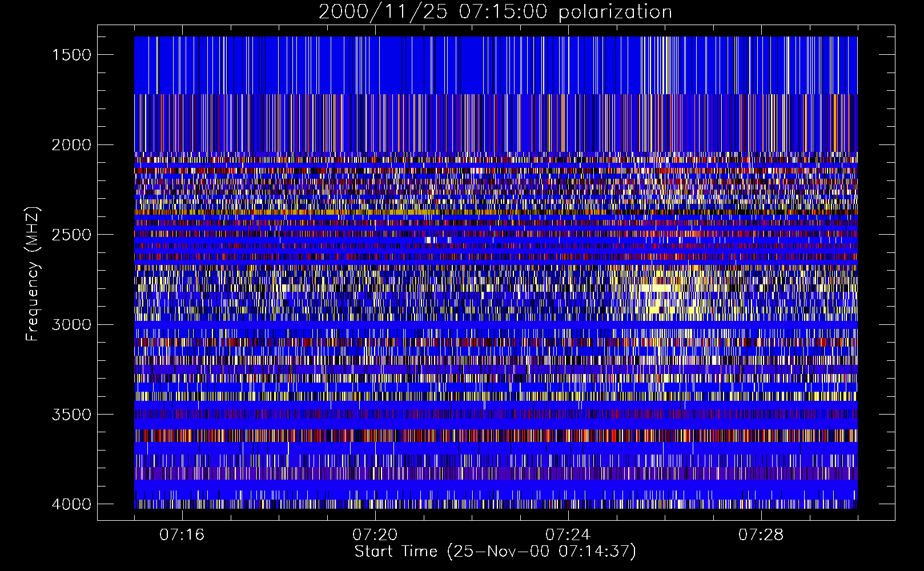Click the 07:24 time tick label
This screenshot has width=924, height=571.
point(568,535)
